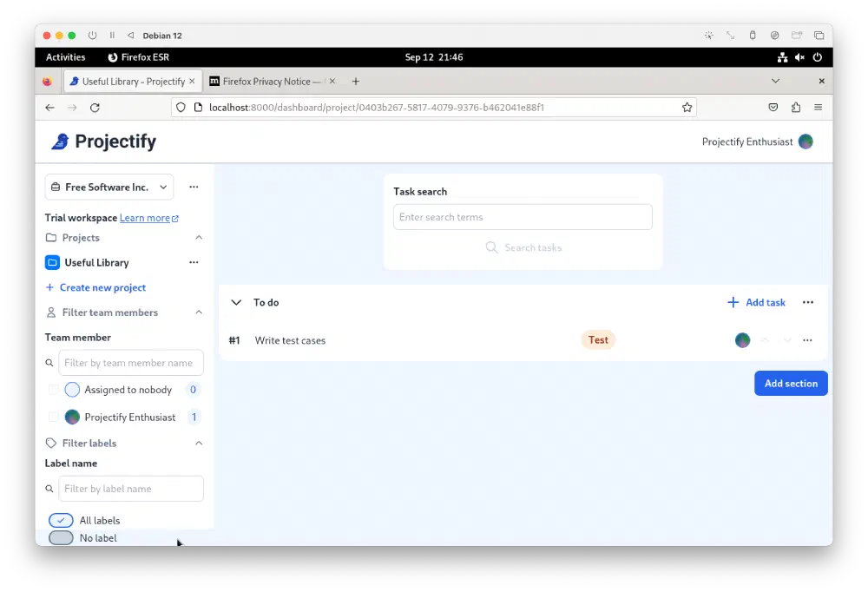This screenshot has height=592, width=868.
Task: Click the Firefox View pinned icon
Action: [x=48, y=82]
